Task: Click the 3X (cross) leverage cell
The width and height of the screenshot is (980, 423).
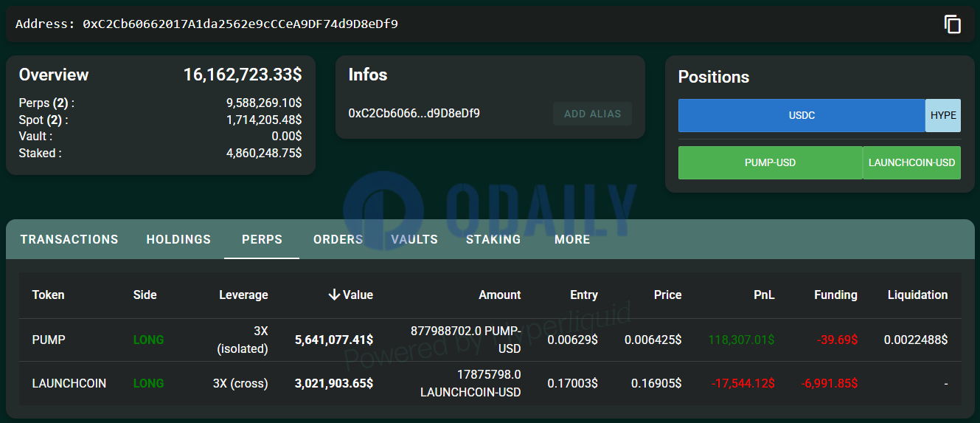Action: tap(240, 383)
